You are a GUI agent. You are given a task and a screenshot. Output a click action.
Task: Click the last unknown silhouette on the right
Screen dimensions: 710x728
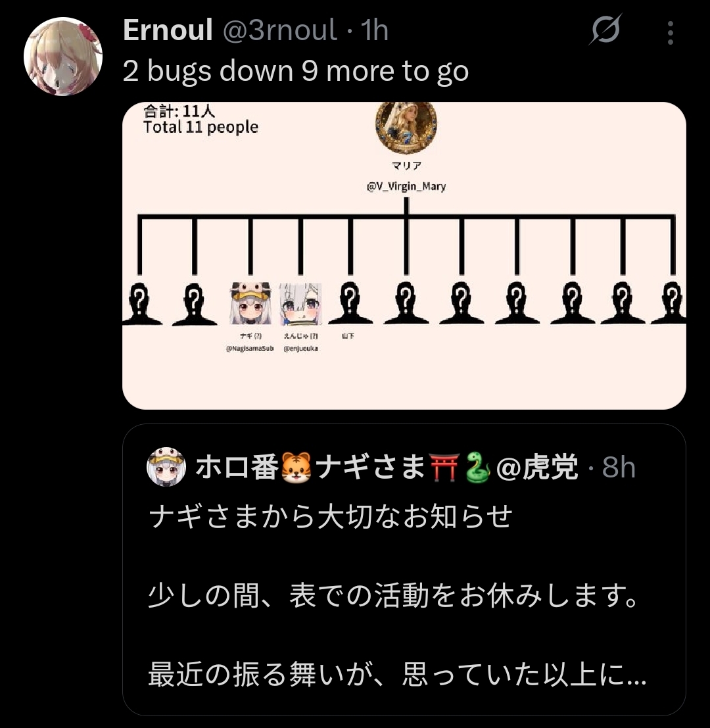coord(669,303)
